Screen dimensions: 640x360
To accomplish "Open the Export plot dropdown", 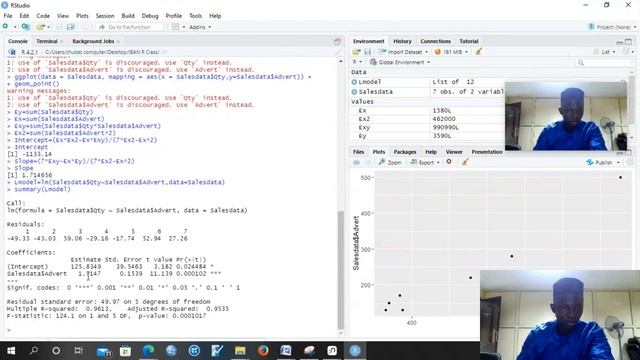I will 425,162.
